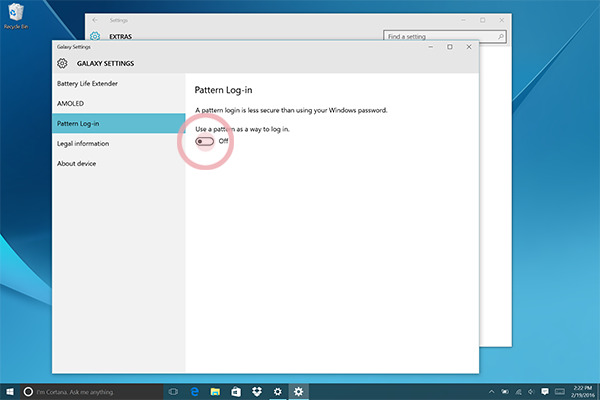
Task: Toggle the Pattern Log-in switch
Action: [204, 141]
